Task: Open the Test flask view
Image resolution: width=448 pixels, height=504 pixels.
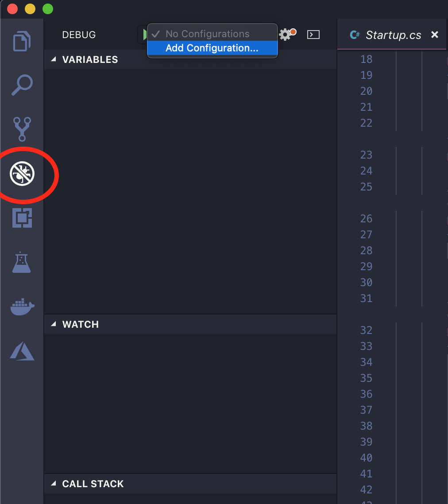Action: tap(22, 262)
